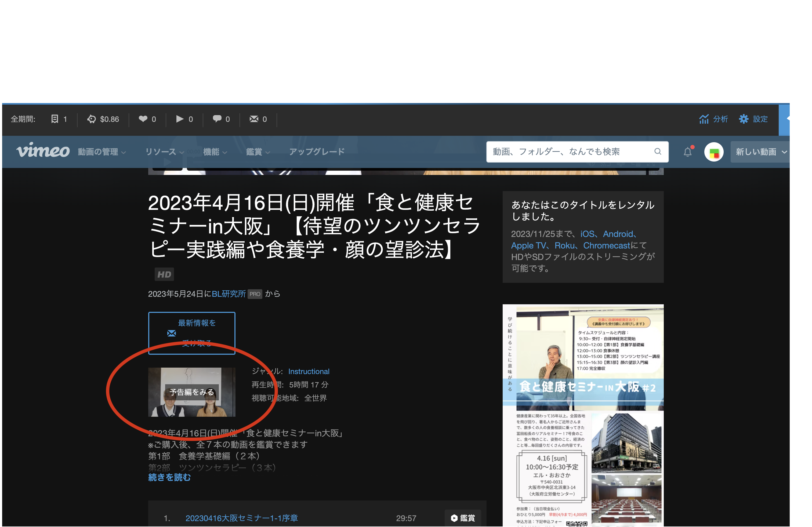812x527 pixels.
Task: Expand description with 続きを読む
Action: tap(169, 478)
